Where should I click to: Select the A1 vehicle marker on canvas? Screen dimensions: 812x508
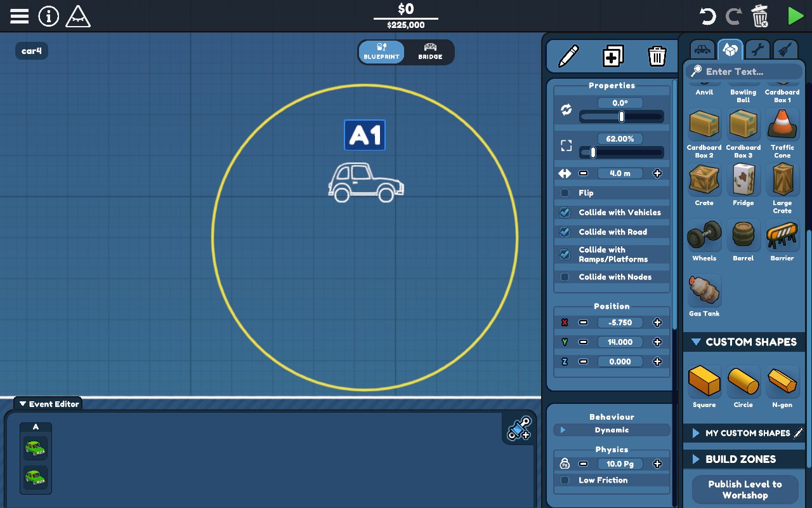[x=365, y=135]
